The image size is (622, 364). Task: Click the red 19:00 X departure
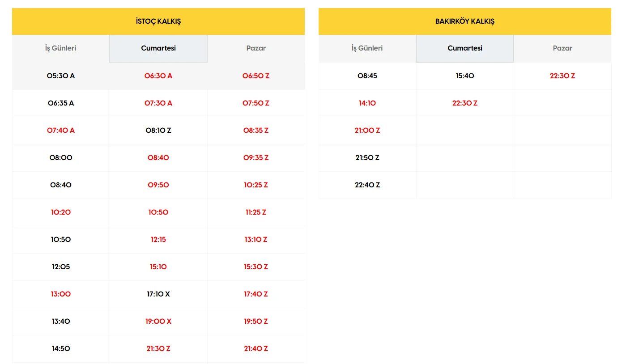click(158, 322)
